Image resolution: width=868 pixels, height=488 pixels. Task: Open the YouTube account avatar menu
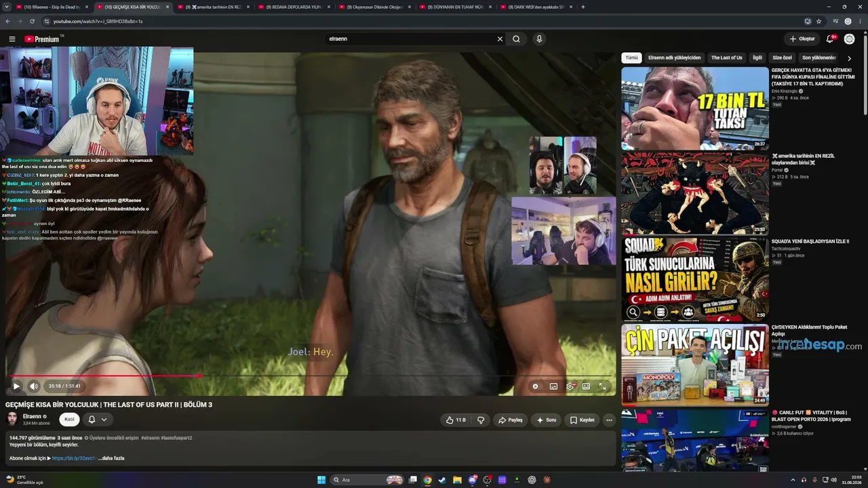(x=850, y=39)
